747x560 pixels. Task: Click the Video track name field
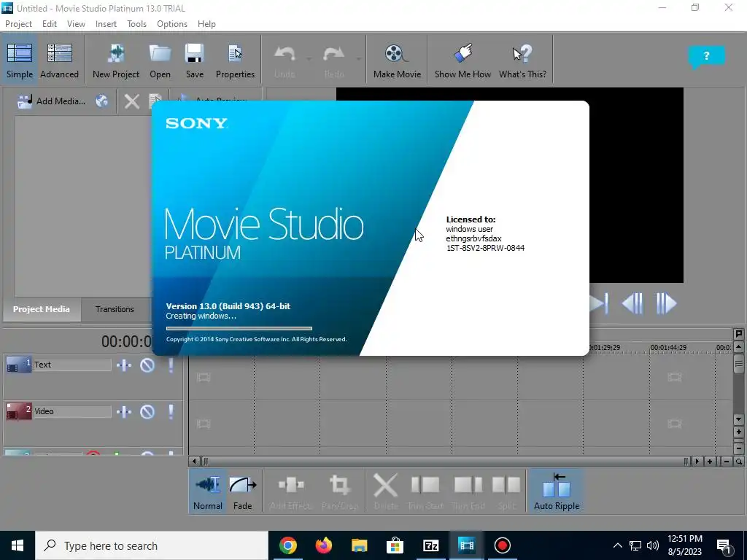(72, 411)
